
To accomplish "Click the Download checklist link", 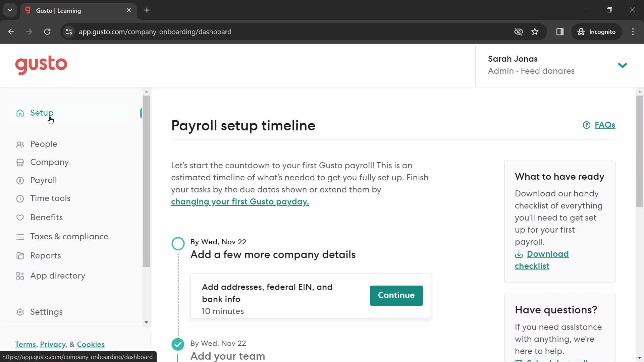I will pyautogui.click(x=542, y=260).
